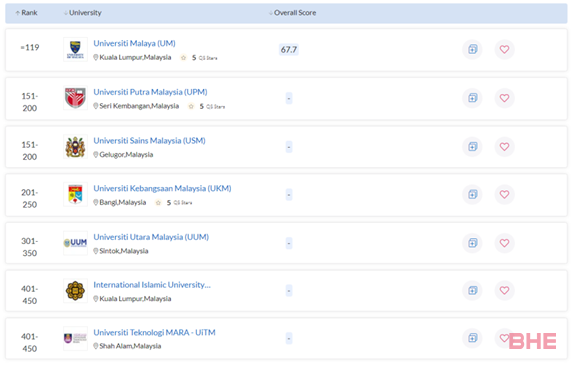
Task: Click the 5 QS Stars rating for UKM
Action: click(174, 203)
